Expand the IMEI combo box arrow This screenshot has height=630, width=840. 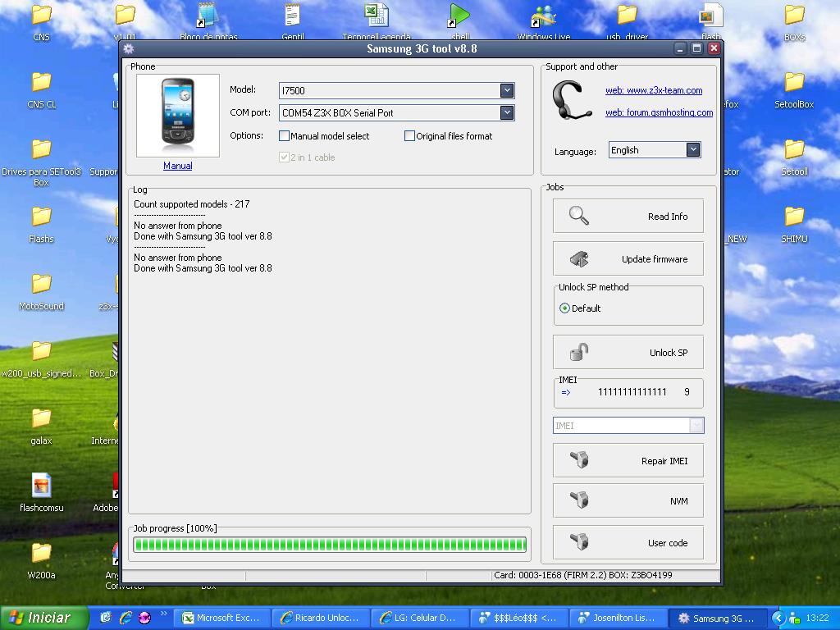[x=696, y=426]
